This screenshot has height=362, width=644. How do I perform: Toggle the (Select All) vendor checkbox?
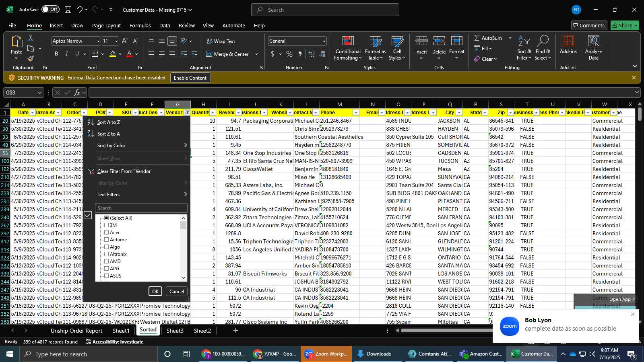(107, 218)
